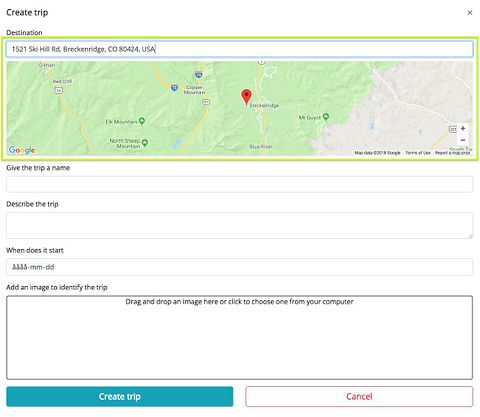Click the red Breckenridge location pin
The width and height of the screenshot is (480, 417).
click(x=246, y=97)
